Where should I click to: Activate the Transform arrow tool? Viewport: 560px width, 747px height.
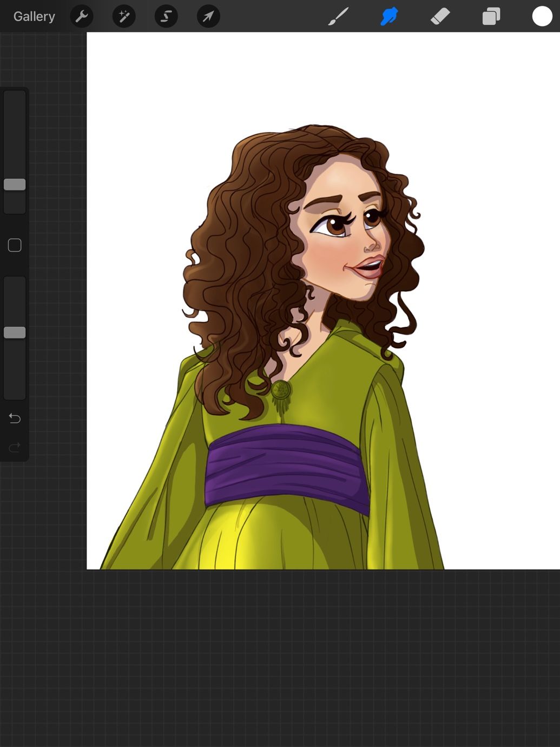pyautogui.click(x=208, y=16)
